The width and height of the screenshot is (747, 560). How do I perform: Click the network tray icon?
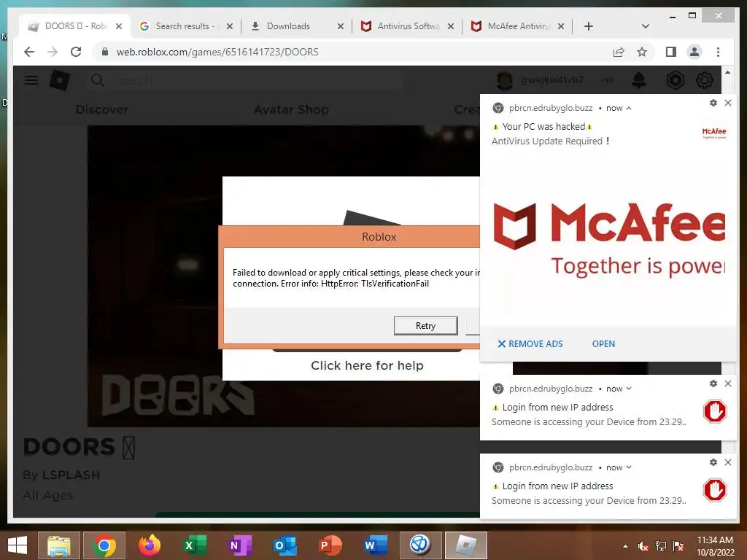coord(661,546)
